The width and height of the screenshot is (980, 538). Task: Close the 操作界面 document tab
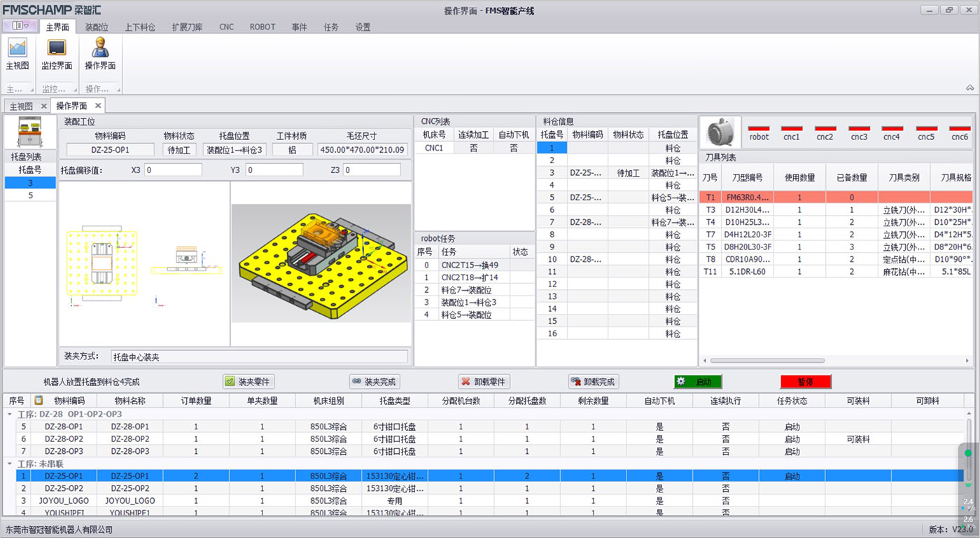click(98, 106)
